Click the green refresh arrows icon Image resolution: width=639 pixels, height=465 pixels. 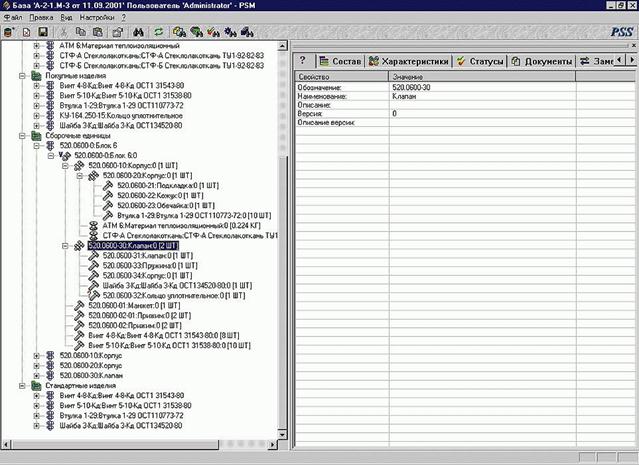click(158, 32)
